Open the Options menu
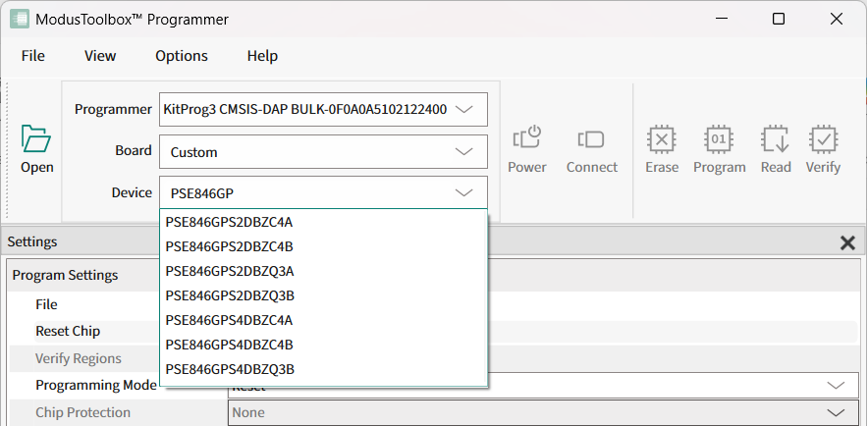 point(182,56)
